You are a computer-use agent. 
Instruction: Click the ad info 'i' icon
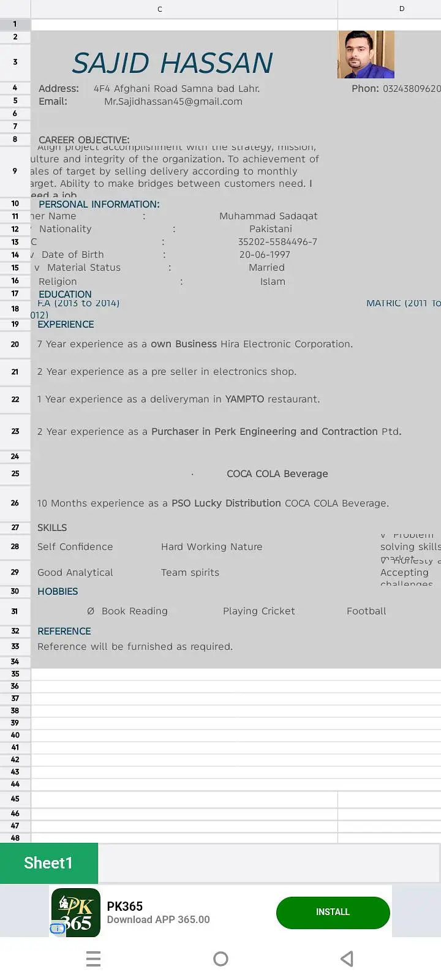(57, 929)
